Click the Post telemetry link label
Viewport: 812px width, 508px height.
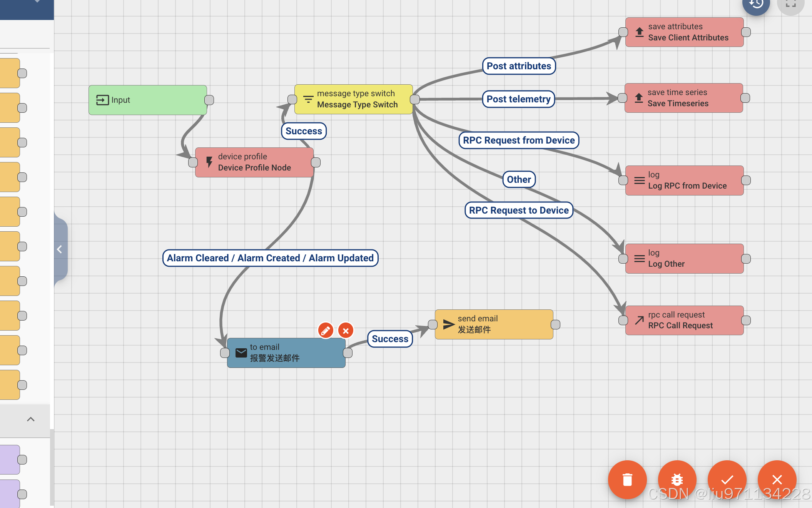pos(518,99)
